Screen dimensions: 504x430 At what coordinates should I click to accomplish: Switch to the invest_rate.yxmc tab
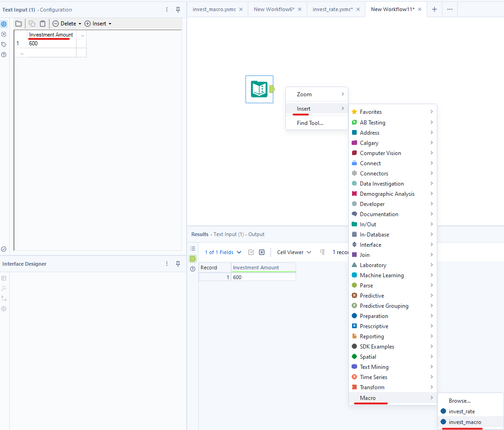coord(333,9)
